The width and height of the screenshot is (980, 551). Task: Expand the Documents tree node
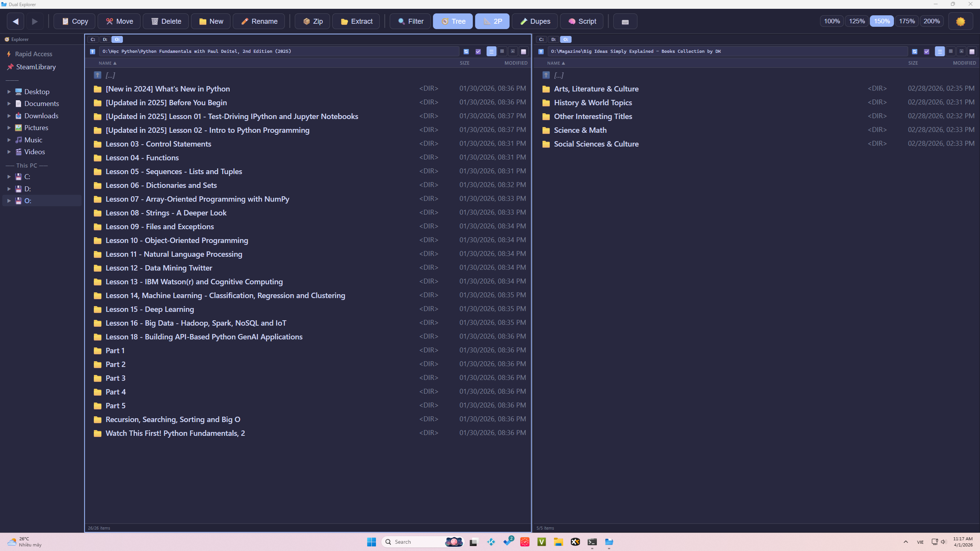(x=9, y=104)
